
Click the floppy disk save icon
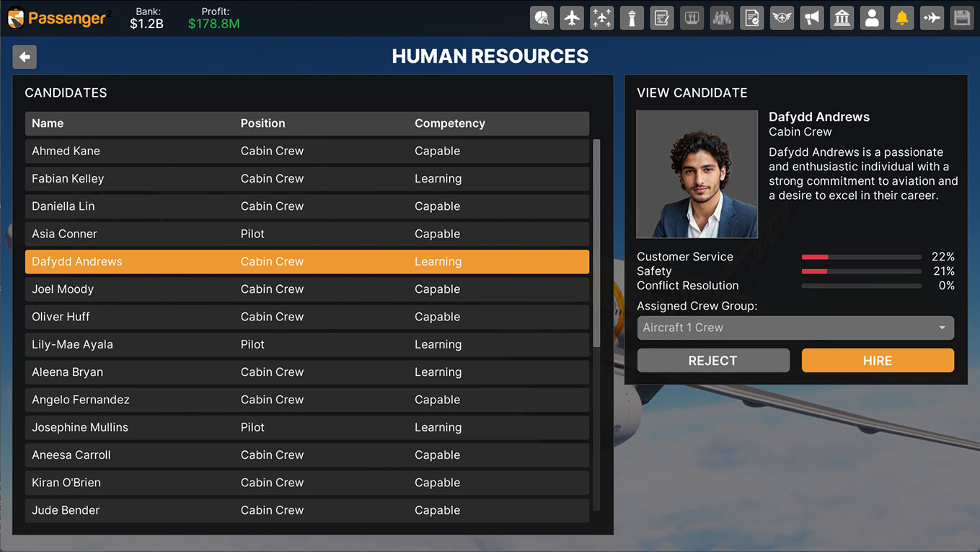click(x=962, y=18)
